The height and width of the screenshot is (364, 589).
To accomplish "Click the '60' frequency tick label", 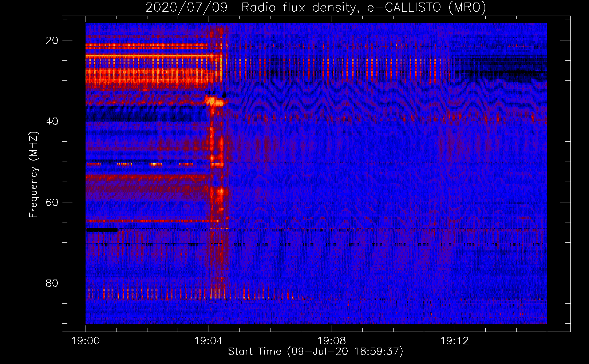I will (x=52, y=202).
